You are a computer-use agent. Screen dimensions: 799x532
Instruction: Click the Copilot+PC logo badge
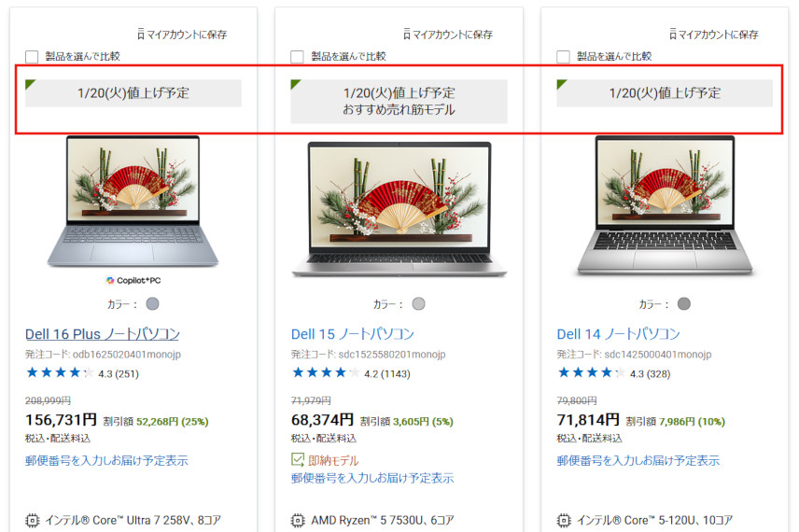(133, 280)
